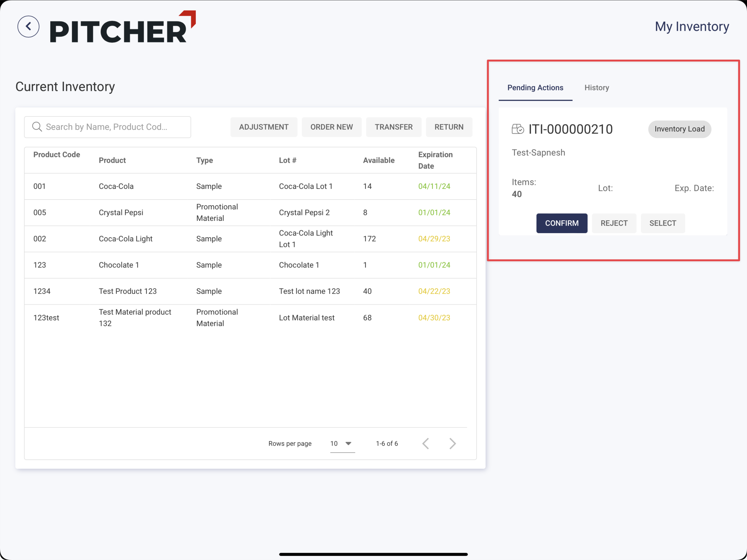The width and height of the screenshot is (747, 560).
Task: Click the Inventory Load badge
Action: (x=679, y=129)
